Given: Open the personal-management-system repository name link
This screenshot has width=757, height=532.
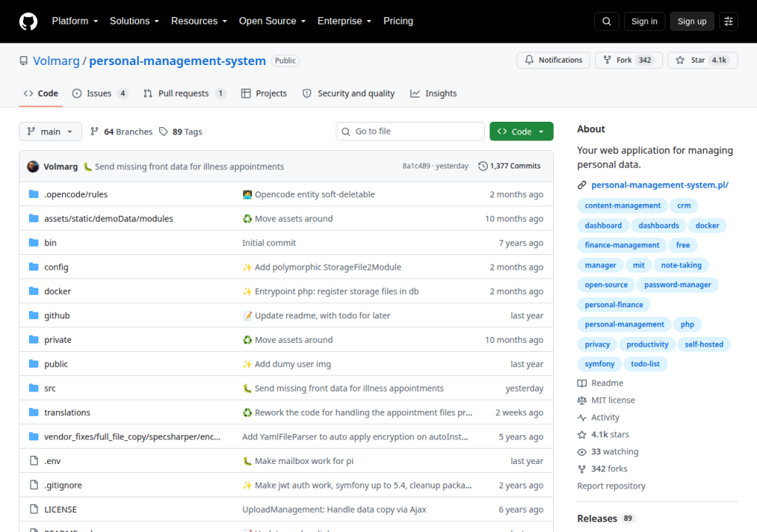Looking at the screenshot, I should point(177,61).
